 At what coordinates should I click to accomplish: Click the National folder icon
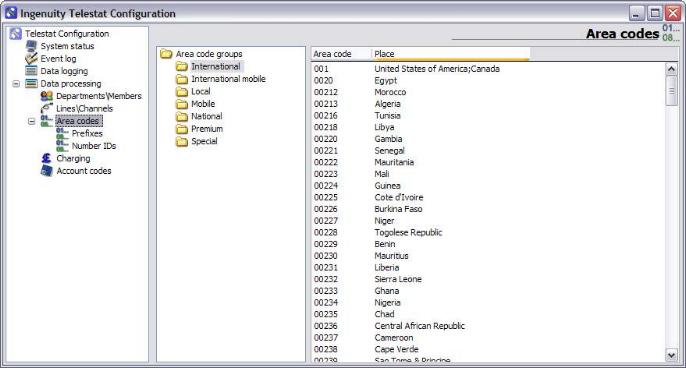[x=182, y=116]
